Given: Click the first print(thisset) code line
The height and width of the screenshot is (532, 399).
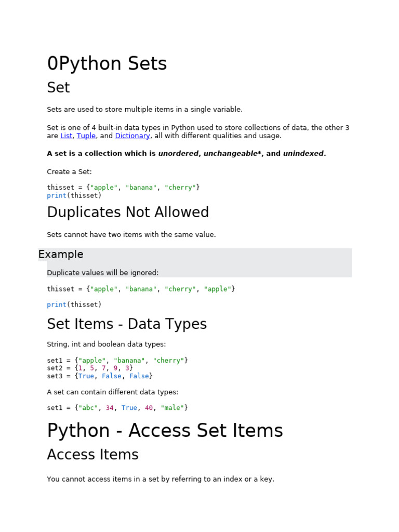Looking at the screenshot, I should 74,195.
